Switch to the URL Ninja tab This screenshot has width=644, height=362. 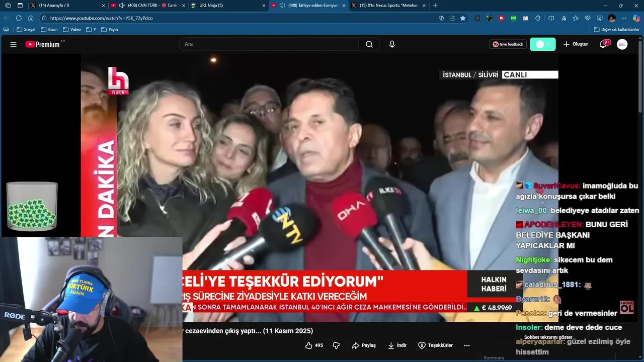click(228, 6)
